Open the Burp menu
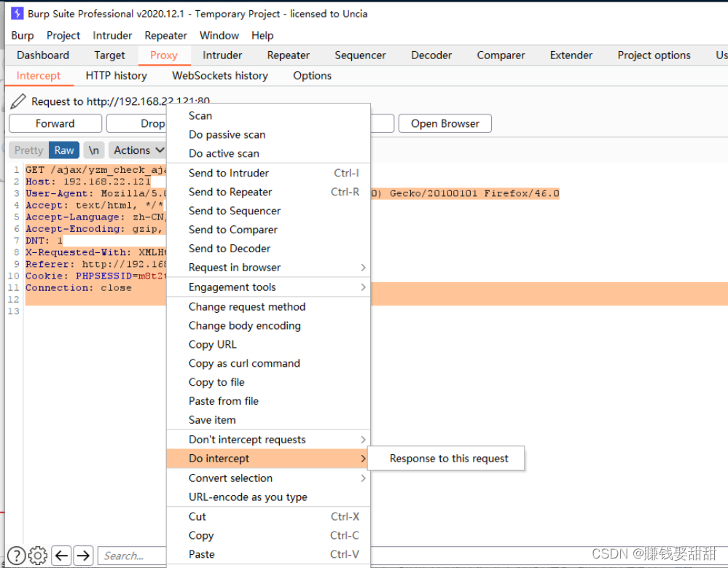The image size is (728, 568). coord(23,35)
